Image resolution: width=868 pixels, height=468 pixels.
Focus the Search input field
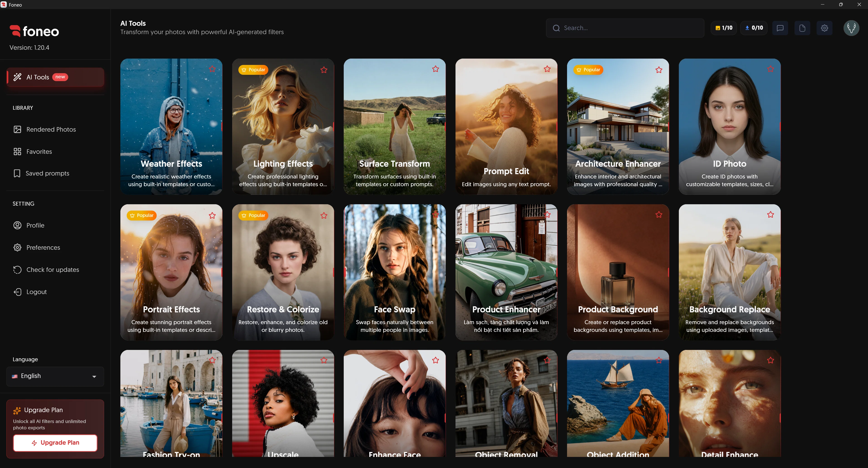(625, 28)
